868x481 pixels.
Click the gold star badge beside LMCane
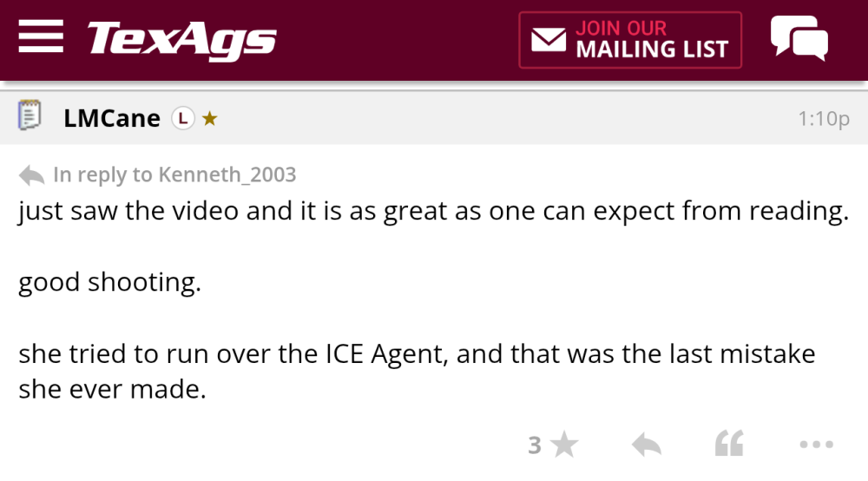coord(209,118)
